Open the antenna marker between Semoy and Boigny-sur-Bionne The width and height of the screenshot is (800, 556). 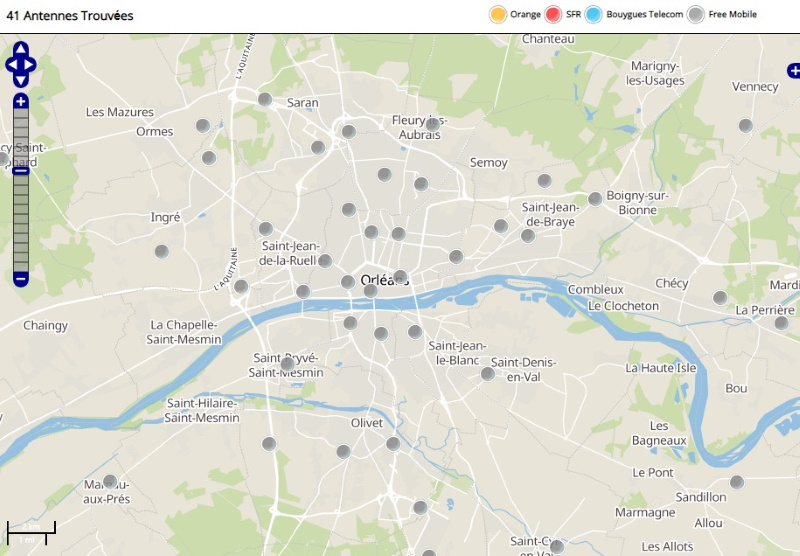[544, 180]
